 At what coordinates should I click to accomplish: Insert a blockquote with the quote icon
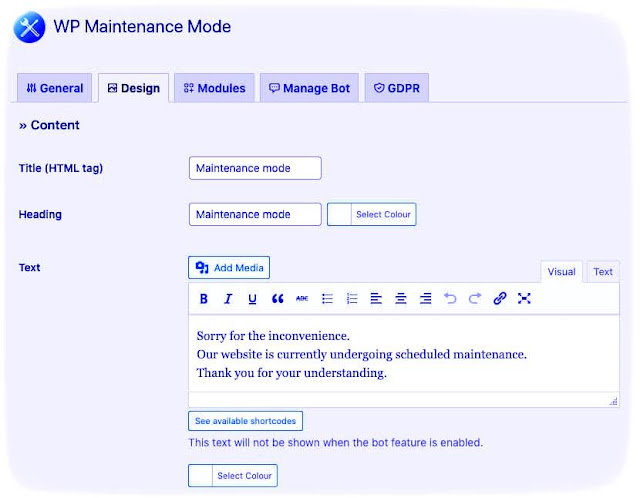[x=278, y=299]
